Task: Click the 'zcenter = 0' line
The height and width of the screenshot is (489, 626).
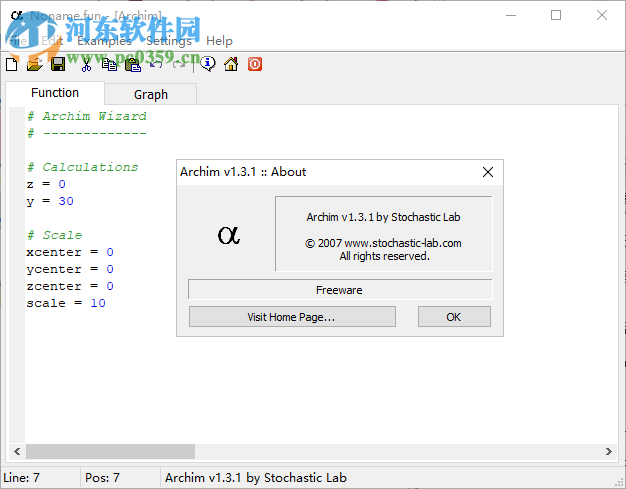Action: [x=70, y=286]
